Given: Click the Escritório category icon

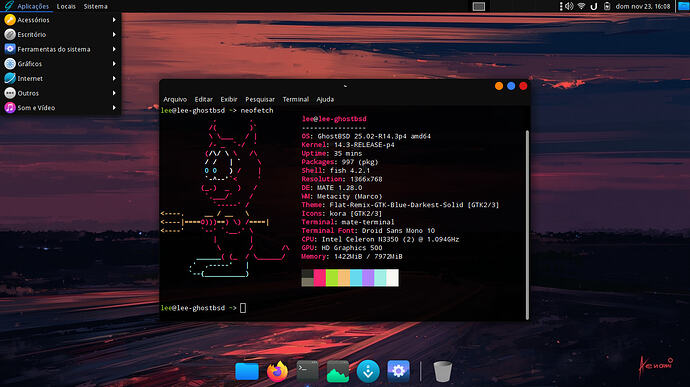Looking at the screenshot, I should coord(10,34).
